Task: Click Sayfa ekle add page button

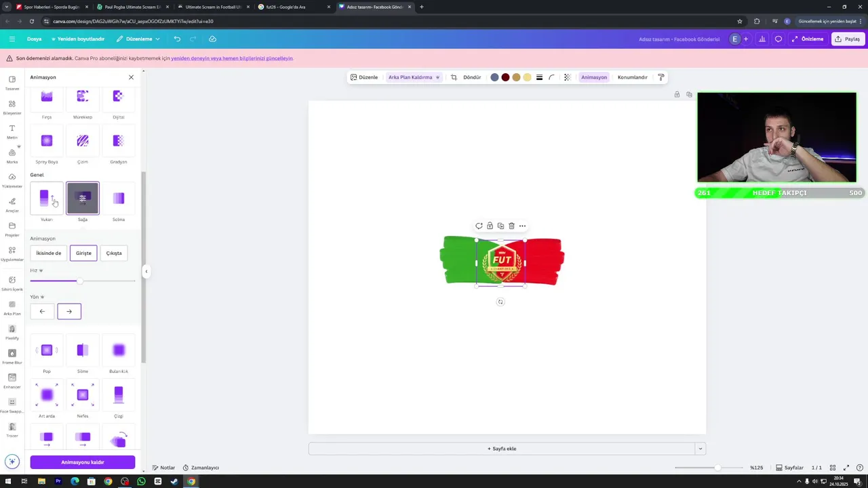Action: [502, 449]
